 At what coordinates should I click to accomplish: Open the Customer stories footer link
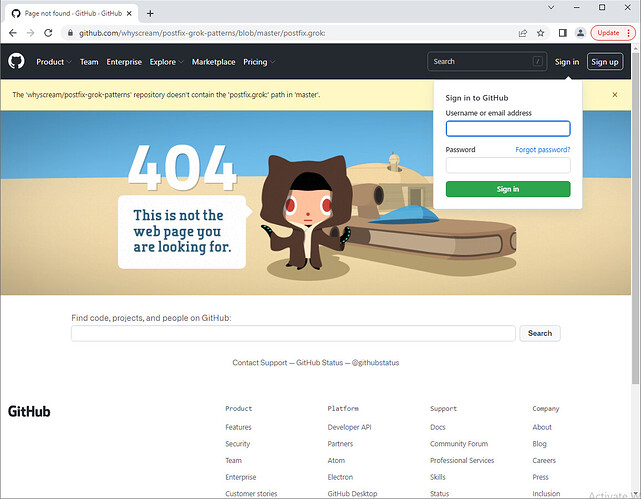[x=251, y=494]
